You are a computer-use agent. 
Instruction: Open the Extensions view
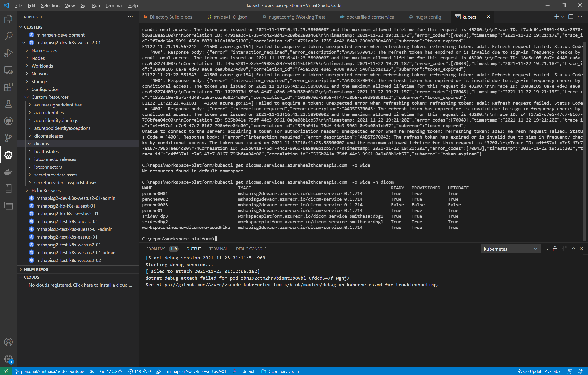pos(8,87)
